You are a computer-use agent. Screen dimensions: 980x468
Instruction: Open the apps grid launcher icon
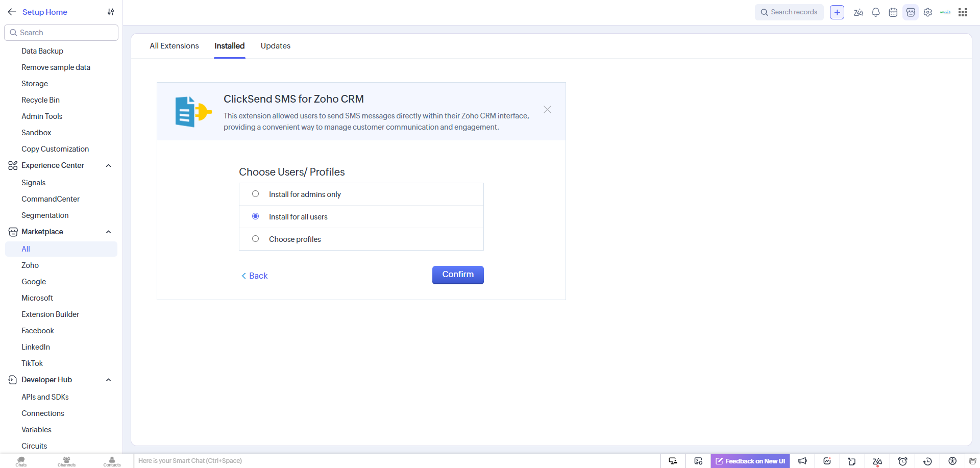(x=962, y=12)
